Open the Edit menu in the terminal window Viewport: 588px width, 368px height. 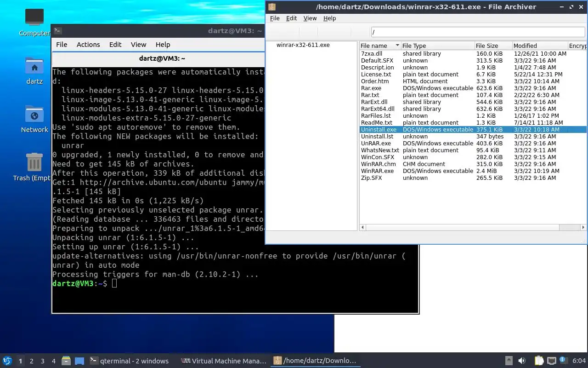pyautogui.click(x=115, y=45)
